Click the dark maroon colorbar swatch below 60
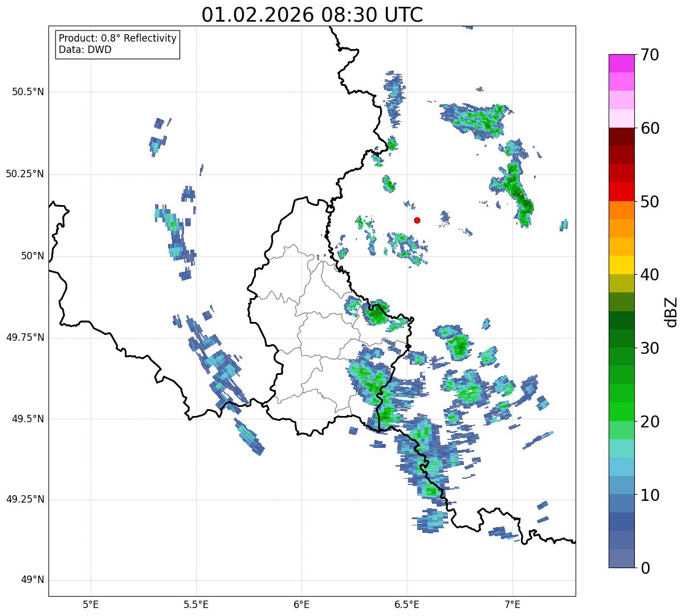685x616 pixels. [x=622, y=137]
